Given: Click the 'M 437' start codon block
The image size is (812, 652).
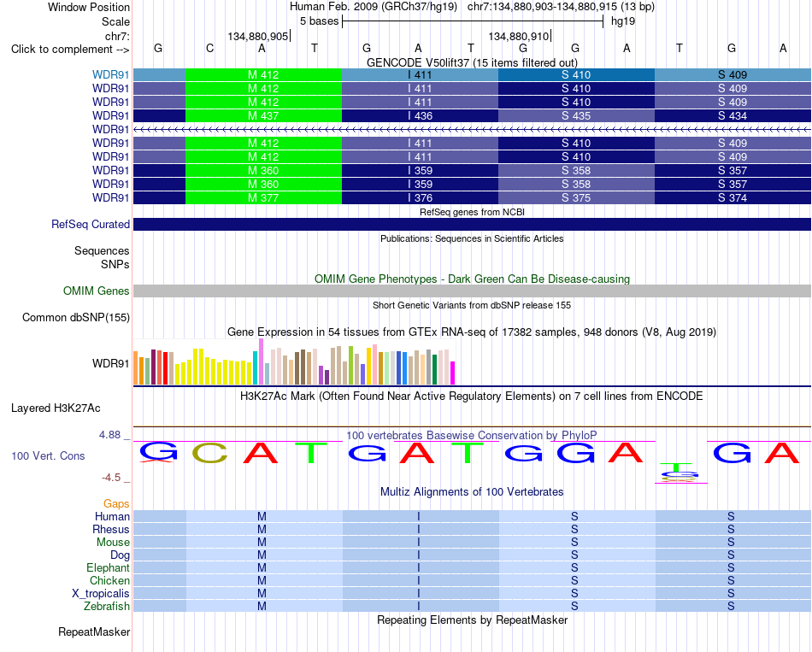Looking at the screenshot, I should [x=263, y=115].
